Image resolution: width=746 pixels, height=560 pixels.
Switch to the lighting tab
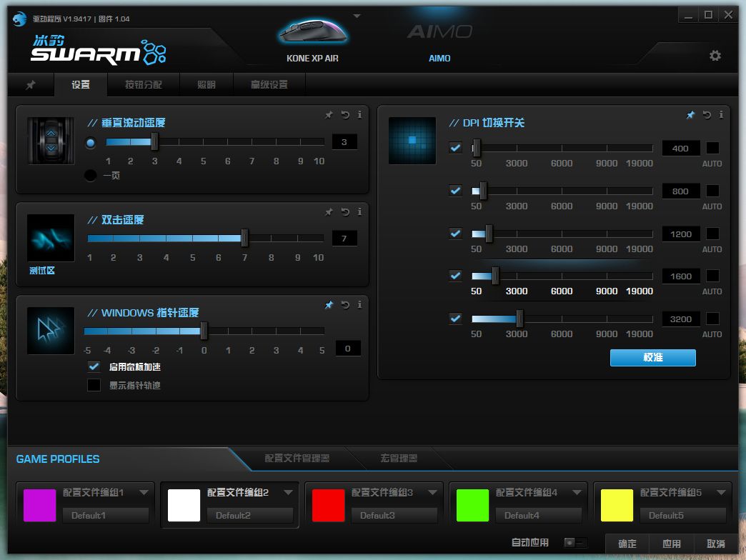[x=206, y=84]
